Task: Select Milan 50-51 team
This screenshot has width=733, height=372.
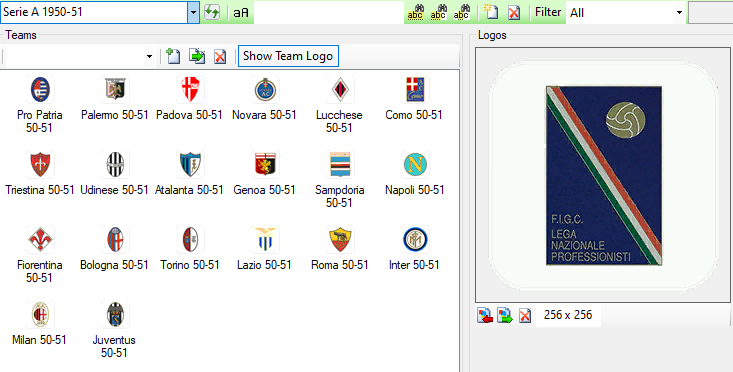Action: click(40, 323)
